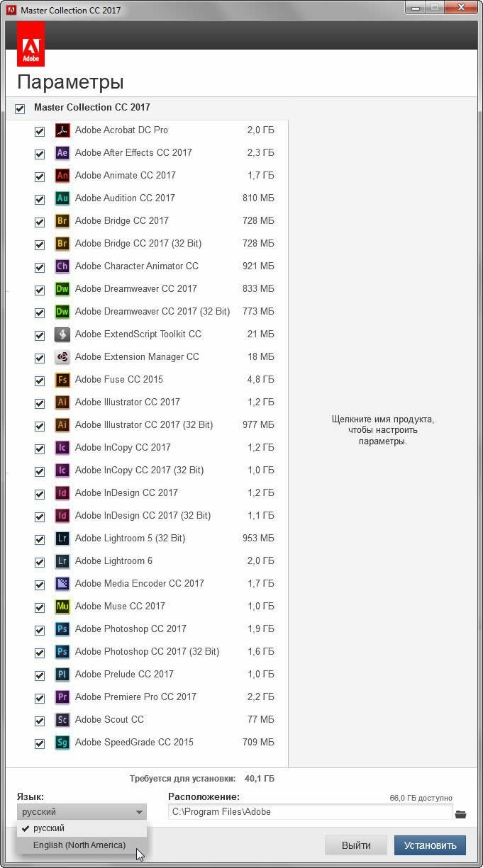This screenshot has height=868, width=483.
Task: Click the Lightroom 6 Lr icon
Action: 62,561
